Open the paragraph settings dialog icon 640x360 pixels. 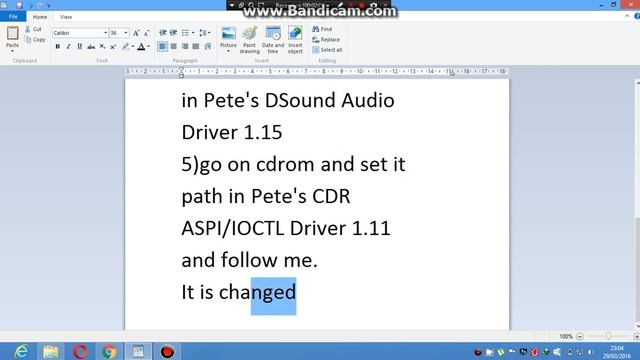(208, 47)
